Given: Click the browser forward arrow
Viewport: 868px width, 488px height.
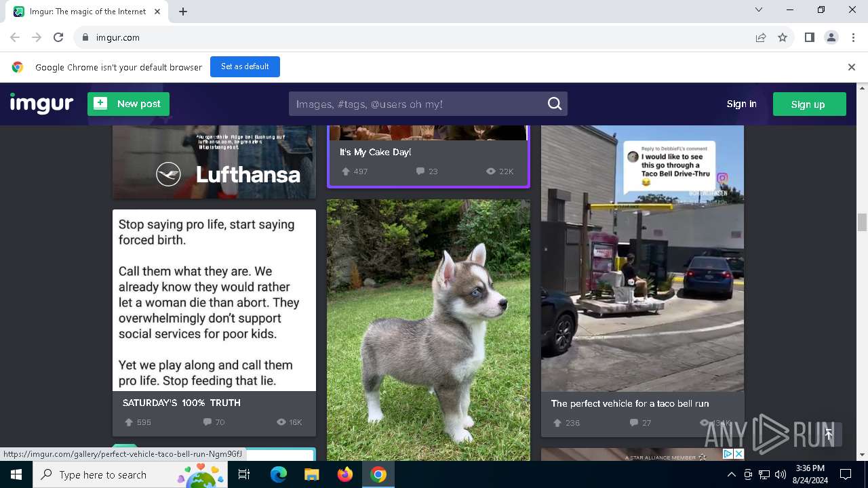Looking at the screenshot, I should click(x=37, y=37).
